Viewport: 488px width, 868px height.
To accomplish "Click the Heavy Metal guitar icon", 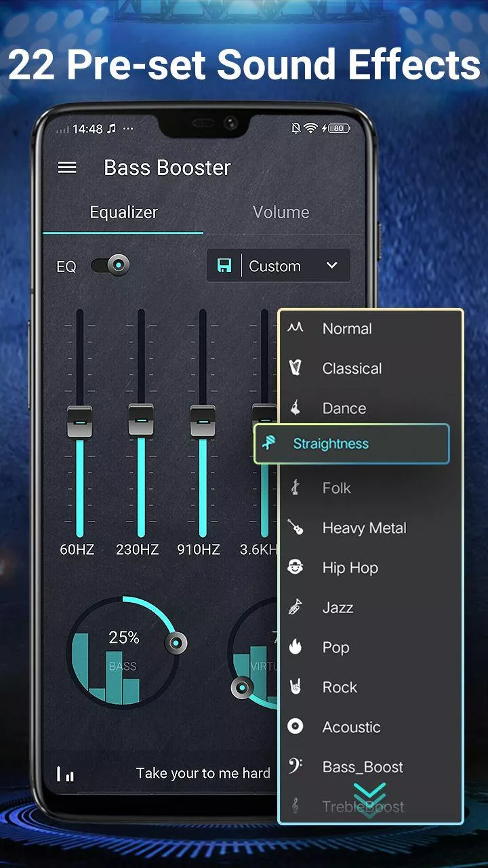I will coord(295,528).
